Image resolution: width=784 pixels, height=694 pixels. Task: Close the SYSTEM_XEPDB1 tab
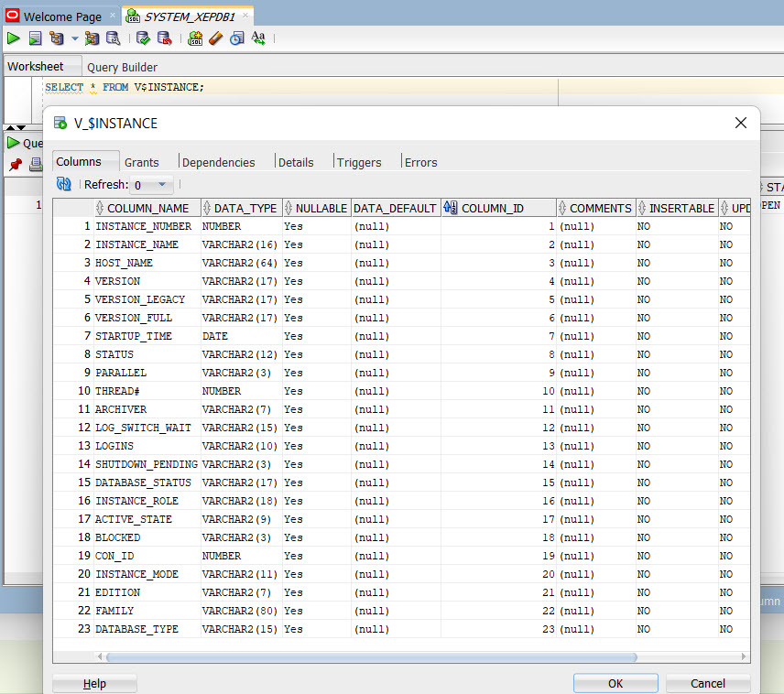tap(245, 16)
